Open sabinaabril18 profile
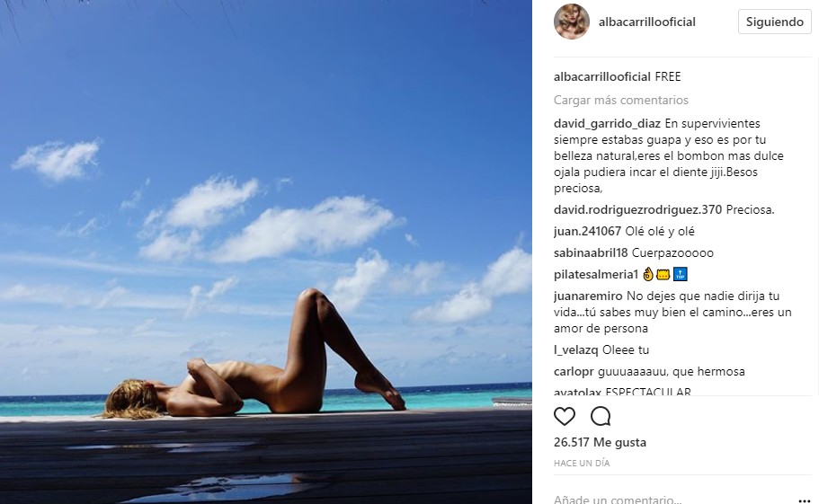Image resolution: width=819 pixels, height=504 pixels. (591, 253)
